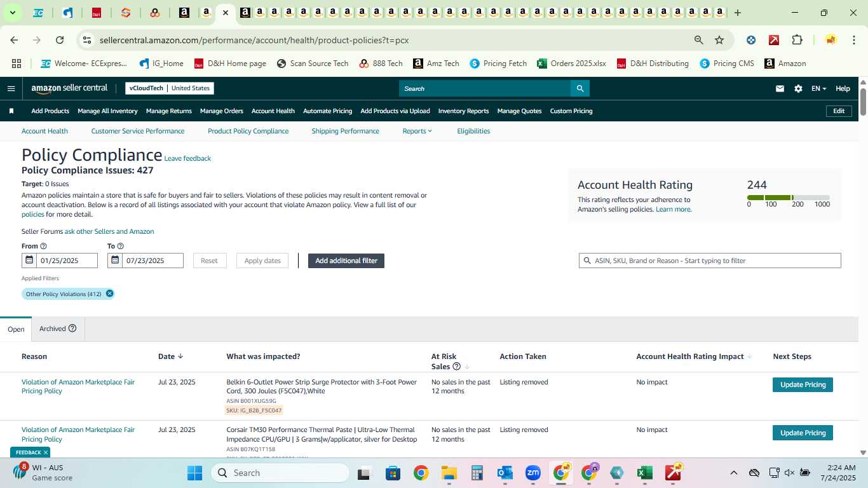Viewport: 868px width, 488px height.
Task: Click the Edit button in the navigation bar
Action: 839,111
